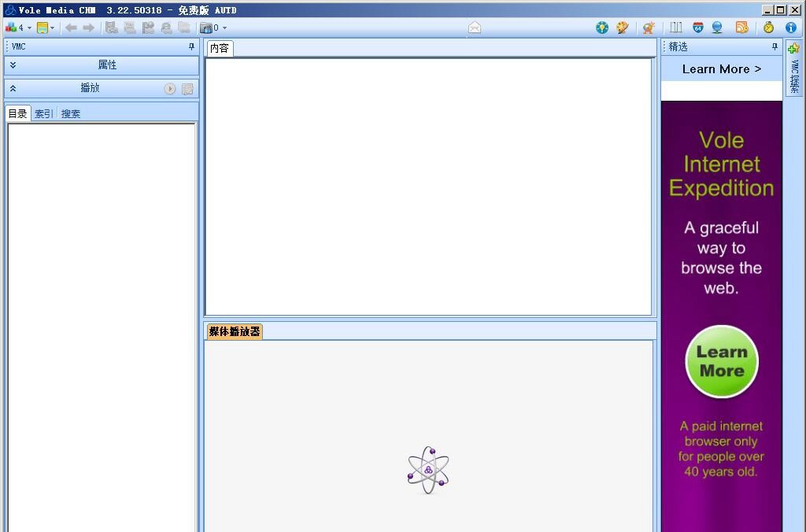Image resolution: width=806 pixels, height=532 pixels.
Task: Click the columns library icon
Action: [676, 28]
